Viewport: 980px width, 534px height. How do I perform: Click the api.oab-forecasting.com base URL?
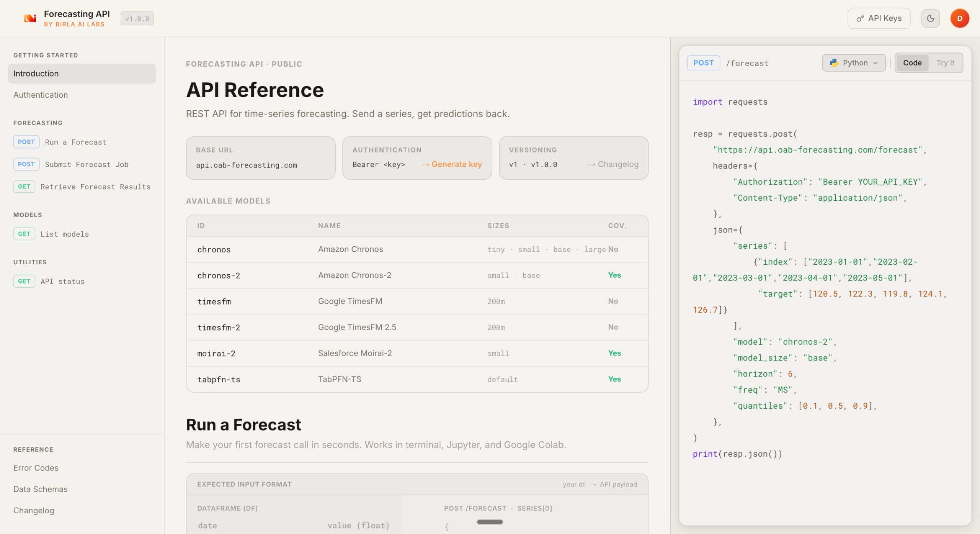coord(247,165)
